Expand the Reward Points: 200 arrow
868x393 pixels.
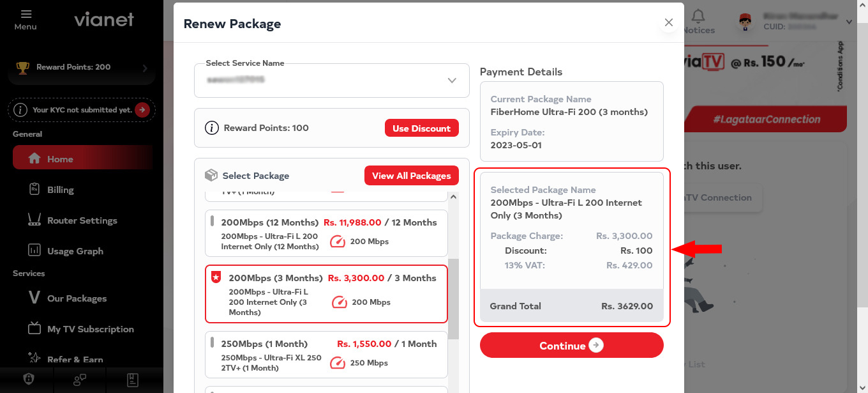(145, 68)
